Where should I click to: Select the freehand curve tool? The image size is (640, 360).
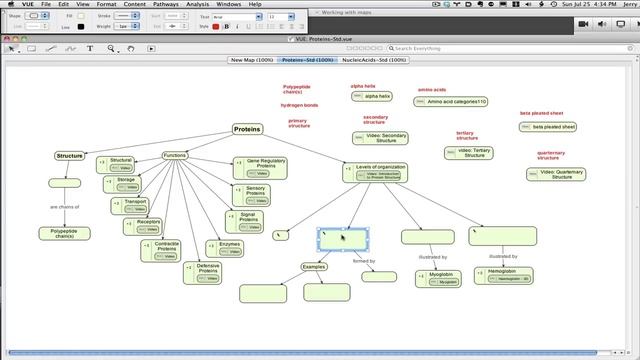(x=71, y=49)
